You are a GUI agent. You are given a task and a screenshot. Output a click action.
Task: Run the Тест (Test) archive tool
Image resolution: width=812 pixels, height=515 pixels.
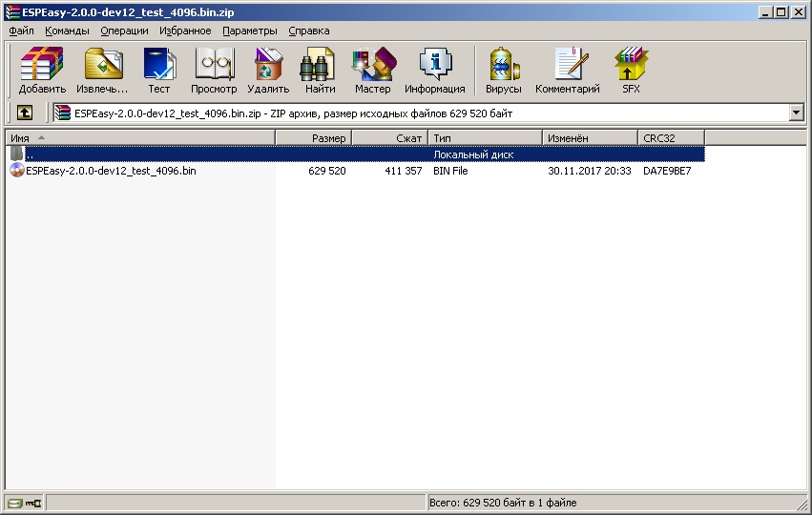pyautogui.click(x=158, y=72)
